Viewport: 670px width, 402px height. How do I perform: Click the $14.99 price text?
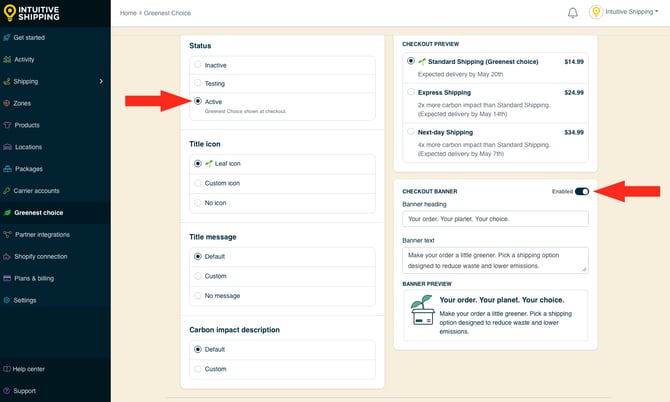pos(574,62)
